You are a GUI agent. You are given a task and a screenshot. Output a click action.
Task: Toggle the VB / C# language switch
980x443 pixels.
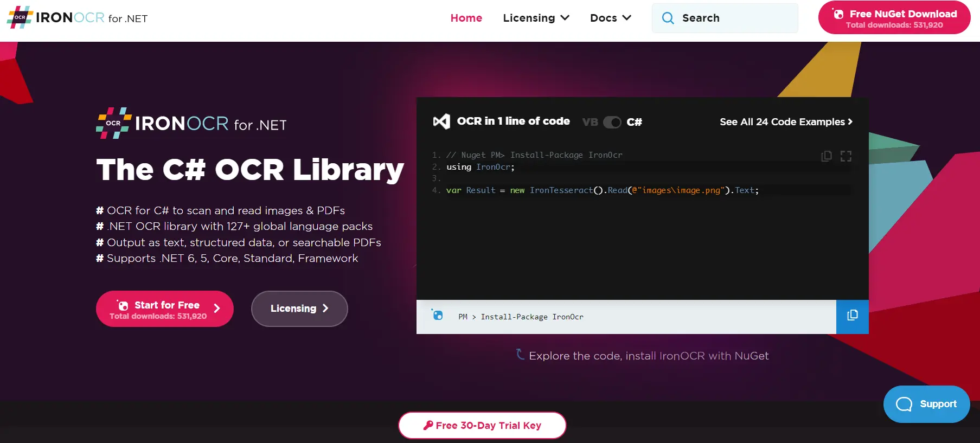coord(612,122)
